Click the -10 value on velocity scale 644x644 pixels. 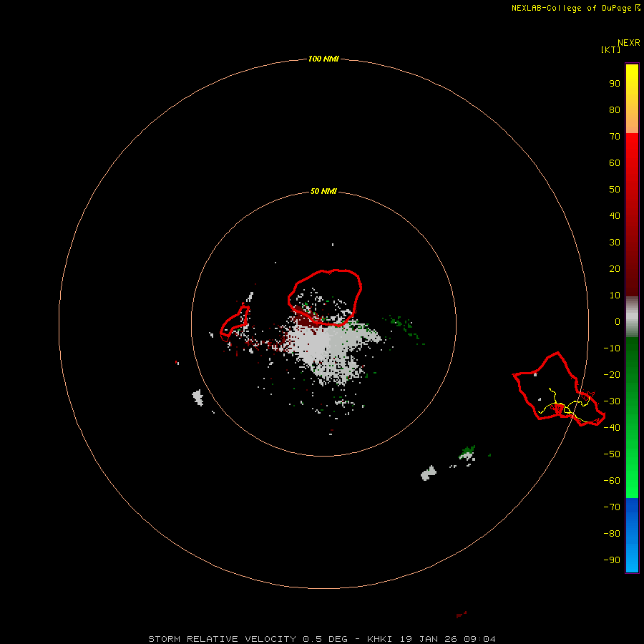click(612, 348)
